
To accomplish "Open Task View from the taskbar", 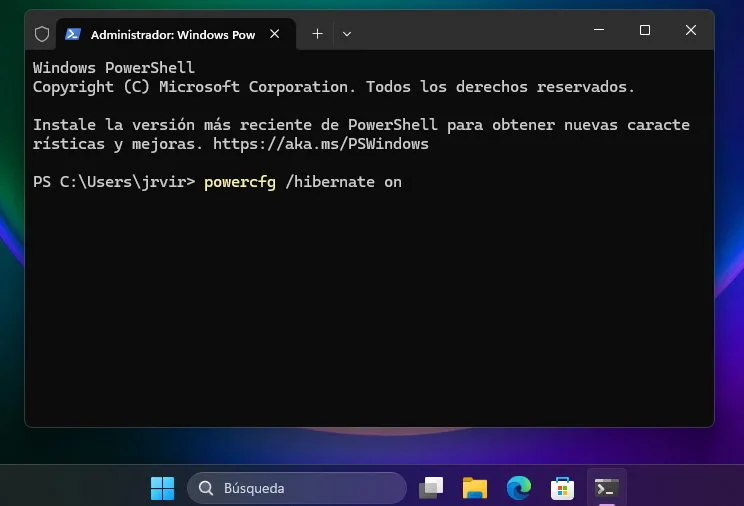I will 431,488.
